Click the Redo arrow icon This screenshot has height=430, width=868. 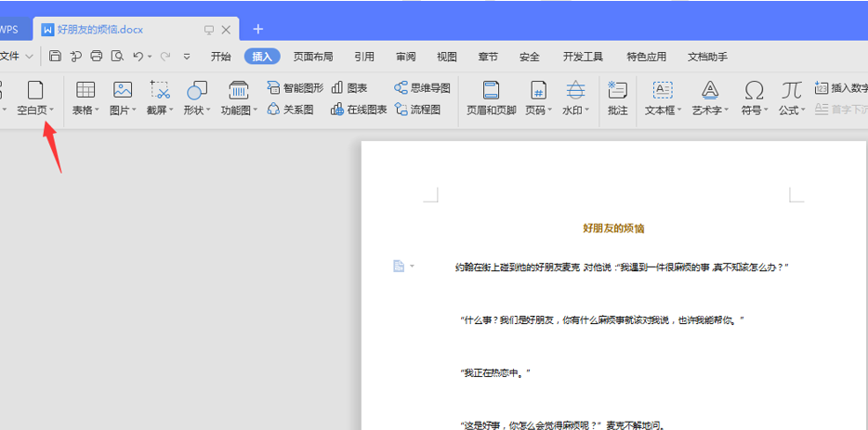point(165,57)
